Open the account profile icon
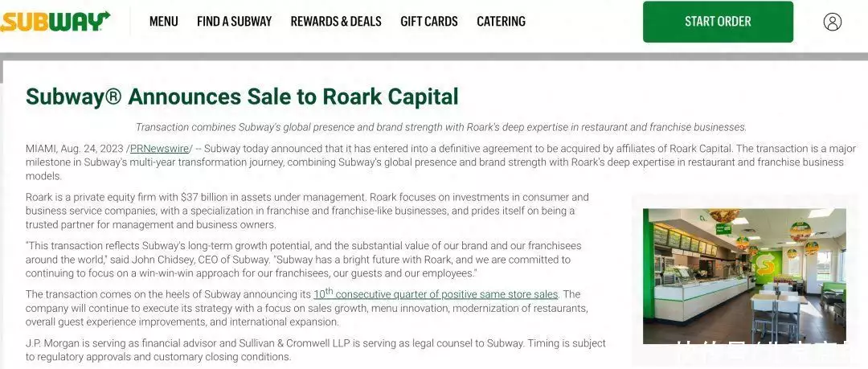Image resolution: width=868 pixels, height=369 pixels. (x=833, y=22)
